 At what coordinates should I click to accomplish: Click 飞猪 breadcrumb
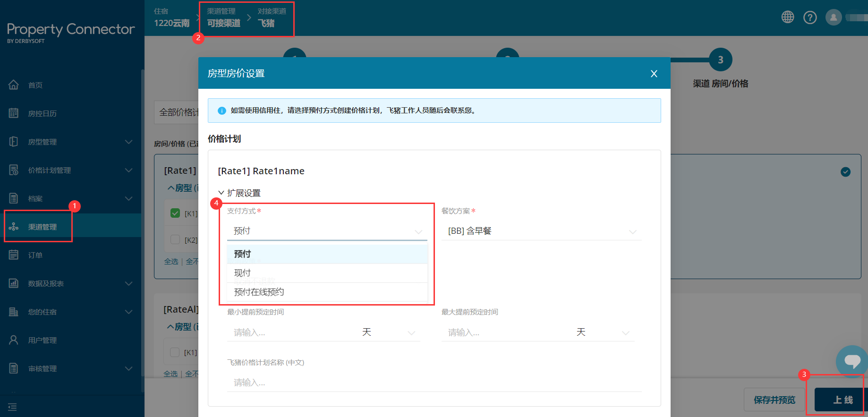point(266,23)
